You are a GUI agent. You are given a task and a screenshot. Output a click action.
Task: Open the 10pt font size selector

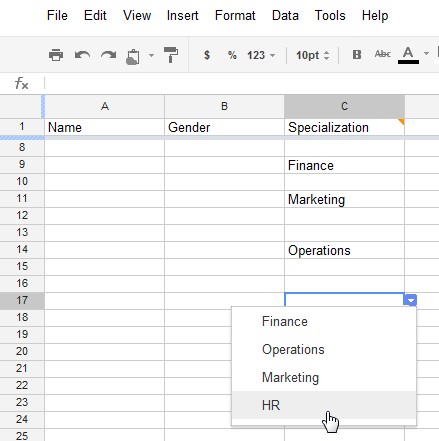[313, 55]
